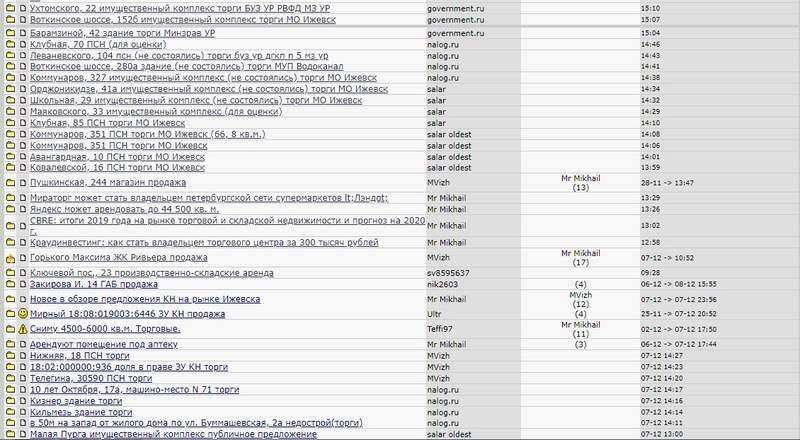Open topic Сниму 4500-6000 кв.м. Торговые.
The width and height of the screenshot is (800, 440).
105,329
